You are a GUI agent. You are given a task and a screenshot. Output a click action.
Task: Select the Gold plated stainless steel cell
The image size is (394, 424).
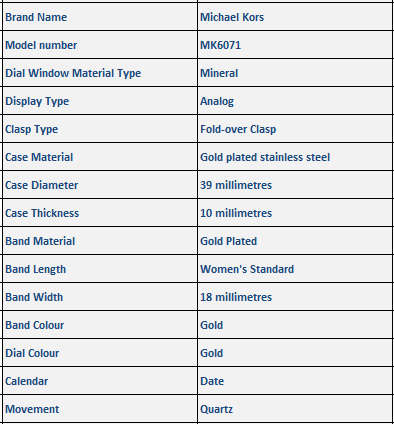point(295,157)
